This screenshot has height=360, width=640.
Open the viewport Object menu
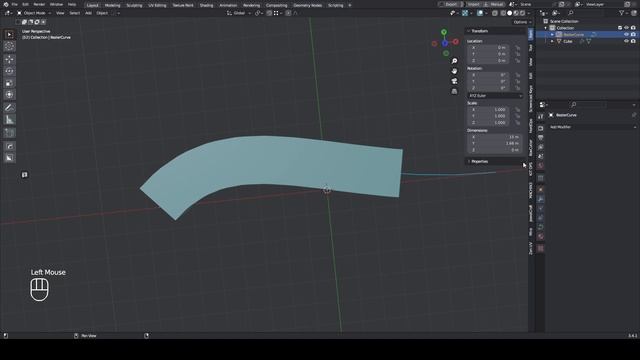102,13
